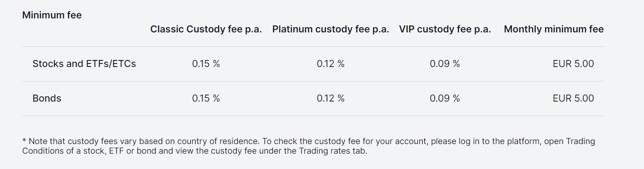Click EUR 5.00 in the Stocks and ETFs/ETCs row
The image size is (644, 169).
coord(573,64)
